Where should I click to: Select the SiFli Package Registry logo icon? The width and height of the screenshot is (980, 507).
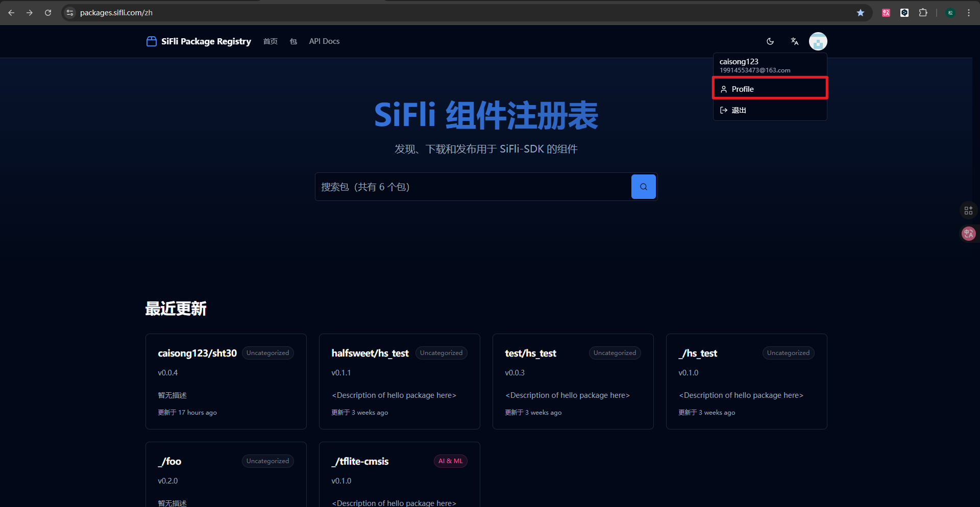pyautogui.click(x=151, y=41)
